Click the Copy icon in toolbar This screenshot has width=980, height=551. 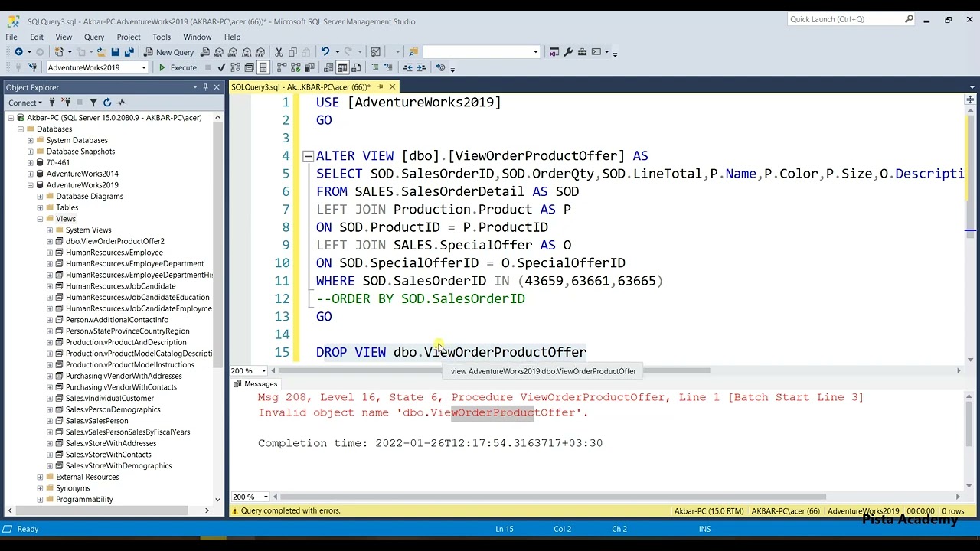[293, 52]
